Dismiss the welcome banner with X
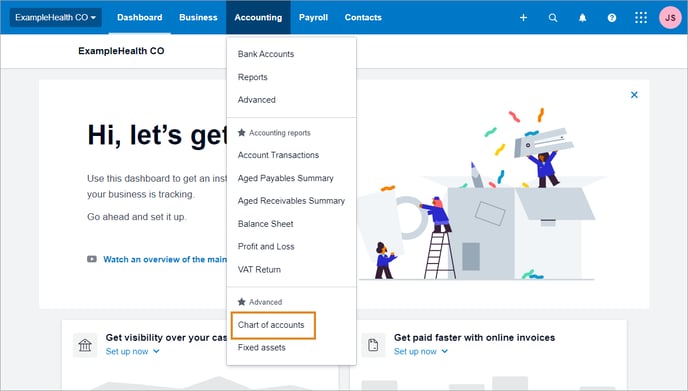Viewport: 688px width, 391px height. click(634, 95)
